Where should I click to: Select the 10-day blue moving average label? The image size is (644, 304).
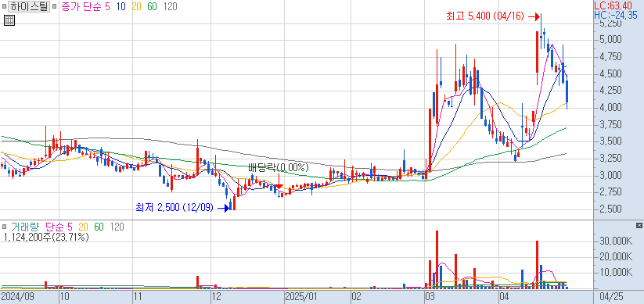pos(121,7)
